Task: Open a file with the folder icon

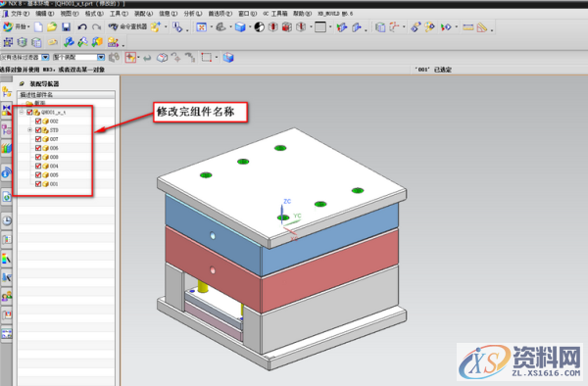Action: point(52,27)
